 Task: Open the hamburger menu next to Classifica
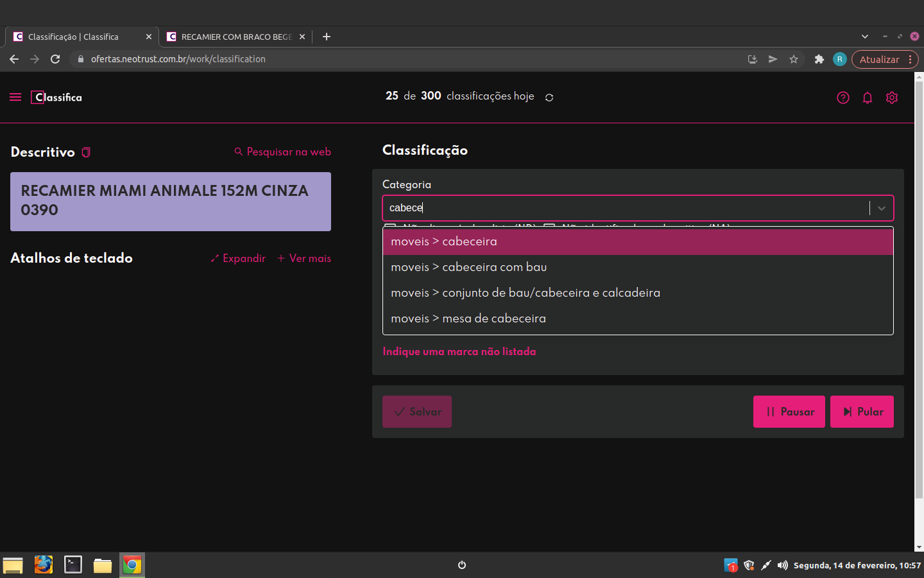point(15,97)
